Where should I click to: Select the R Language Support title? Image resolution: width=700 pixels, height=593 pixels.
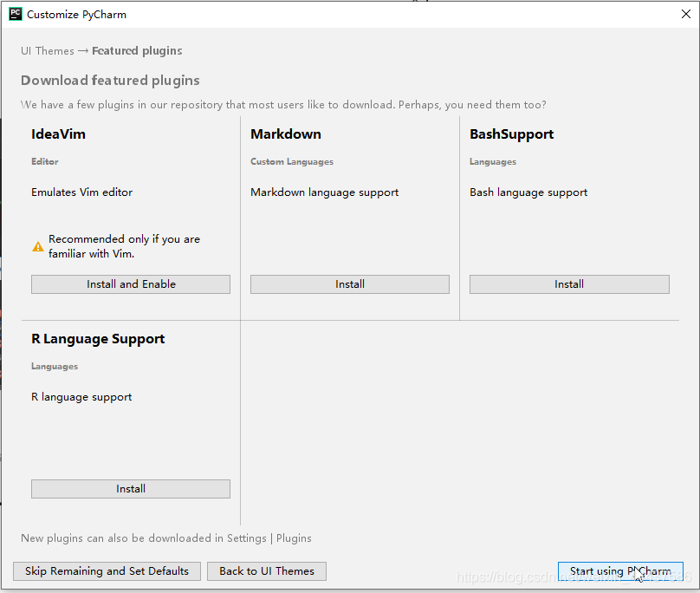[98, 339]
